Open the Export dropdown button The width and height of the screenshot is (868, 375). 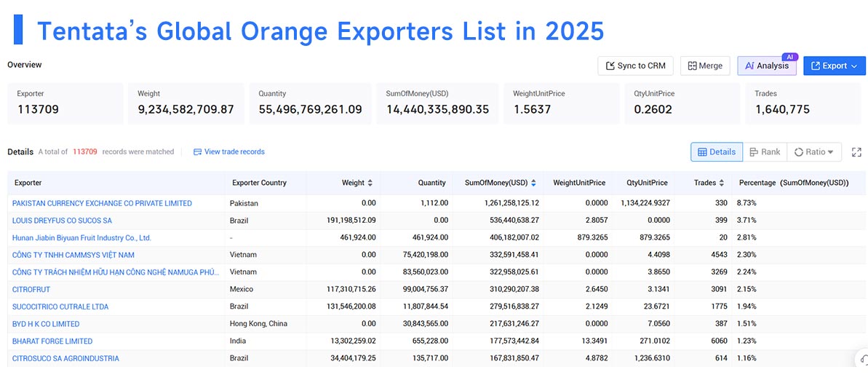(x=835, y=66)
